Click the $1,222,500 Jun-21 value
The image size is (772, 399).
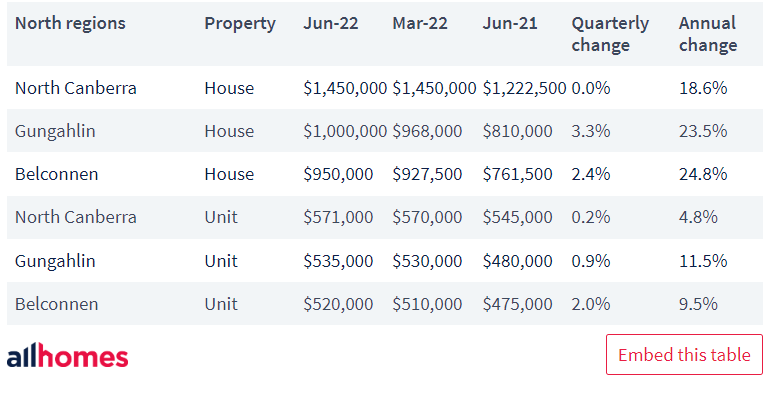524,88
